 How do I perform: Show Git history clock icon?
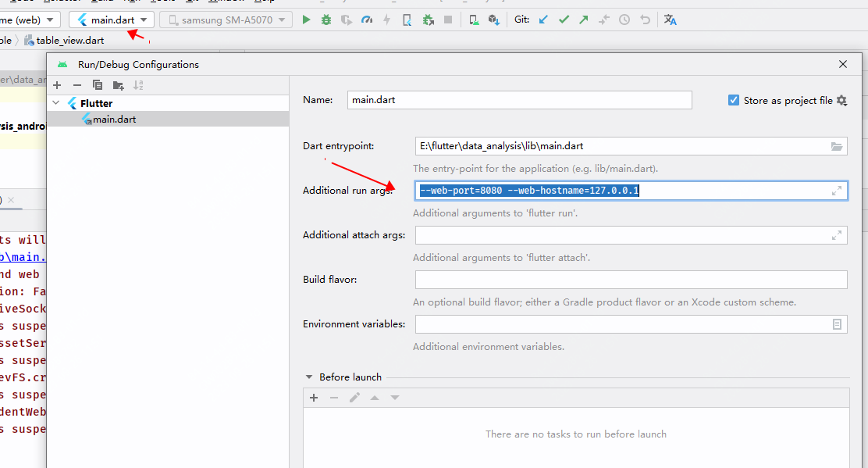(624, 20)
